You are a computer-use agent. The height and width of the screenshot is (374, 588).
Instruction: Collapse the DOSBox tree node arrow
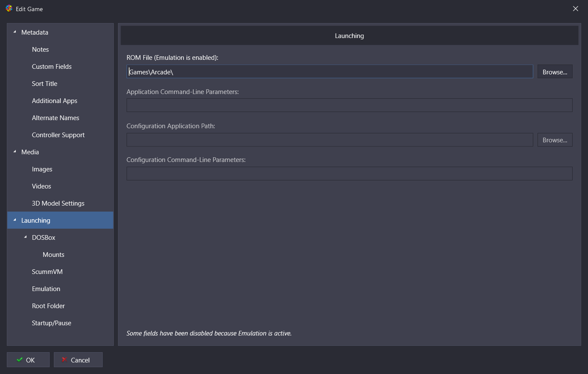(x=26, y=237)
